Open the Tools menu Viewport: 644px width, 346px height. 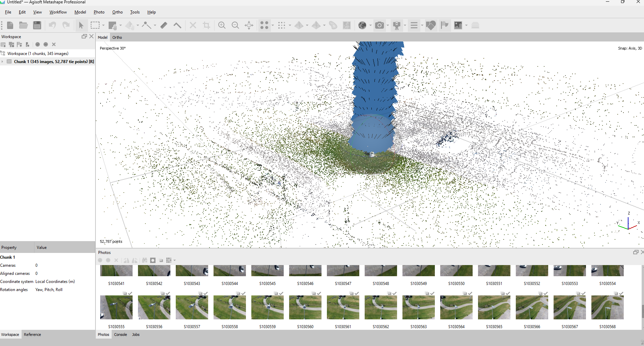135,12
